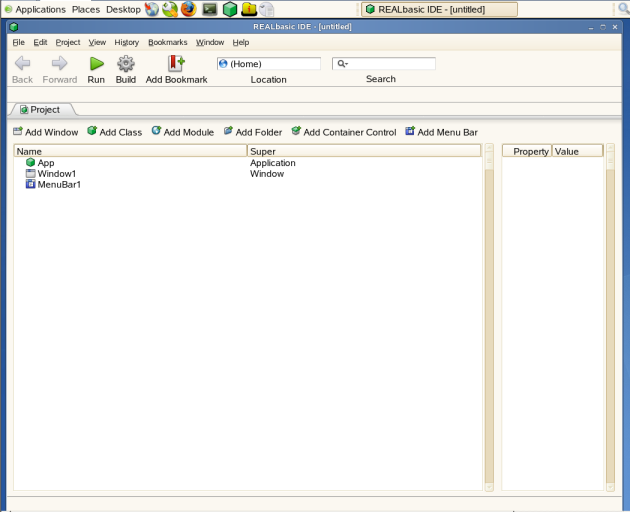
Task: Click the Application super of App row
Action: [x=273, y=163]
